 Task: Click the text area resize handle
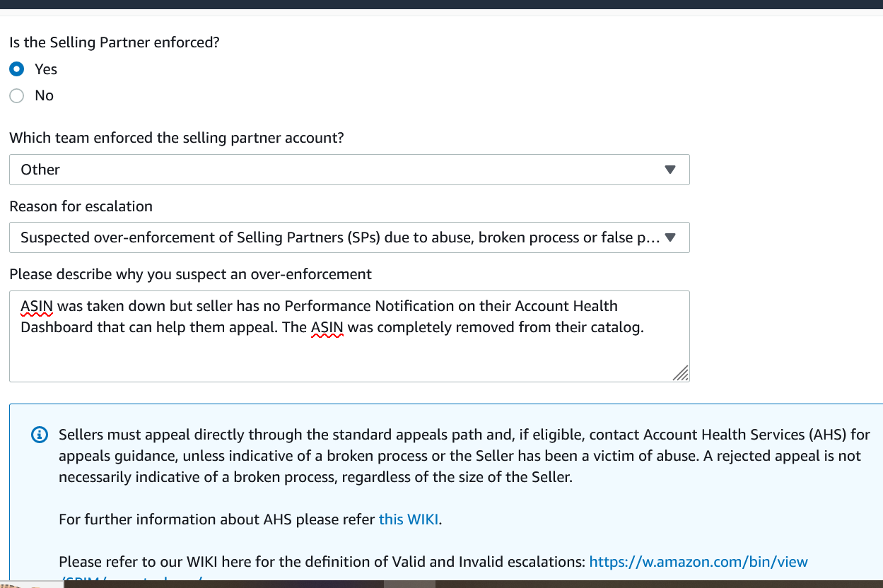(x=680, y=373)
